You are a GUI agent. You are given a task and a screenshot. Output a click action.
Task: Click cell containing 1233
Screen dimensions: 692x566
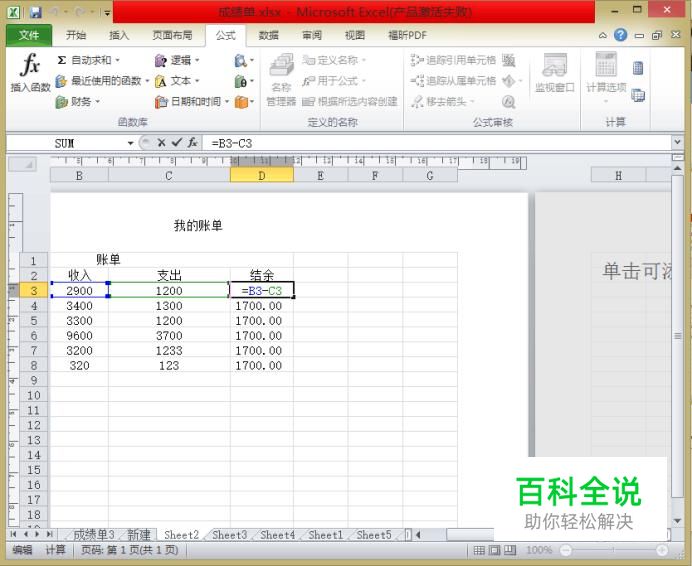pos(169,351)
